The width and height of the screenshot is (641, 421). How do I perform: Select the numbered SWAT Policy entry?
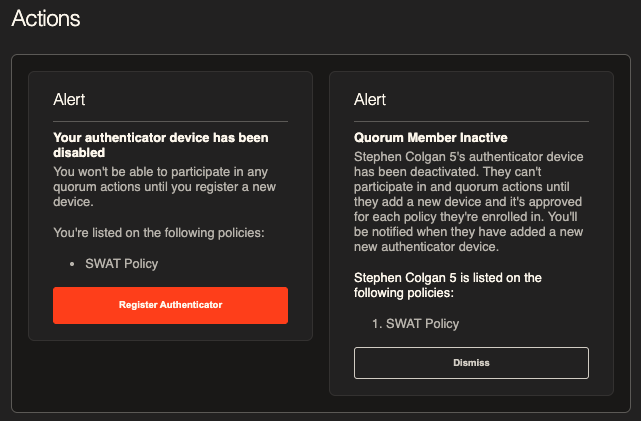tap(422, 324)
